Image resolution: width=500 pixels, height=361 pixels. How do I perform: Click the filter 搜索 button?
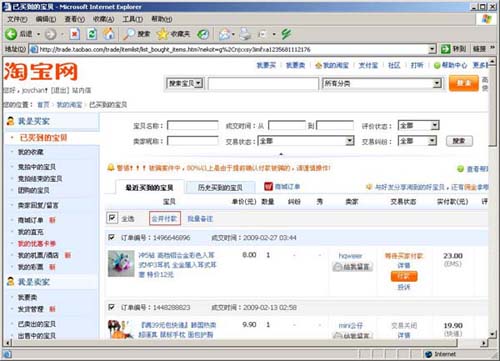coord(459,141)
